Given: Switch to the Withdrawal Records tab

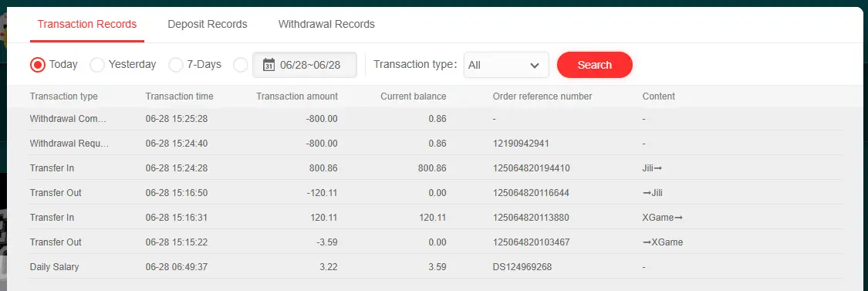Looking at the screenshot, I should tap(326, 25).
